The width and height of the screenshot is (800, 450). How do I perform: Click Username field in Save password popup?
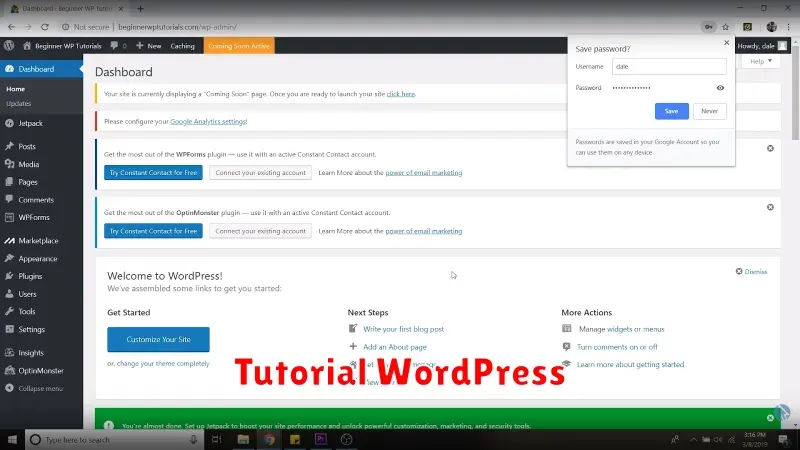click(x=669, y=66)
